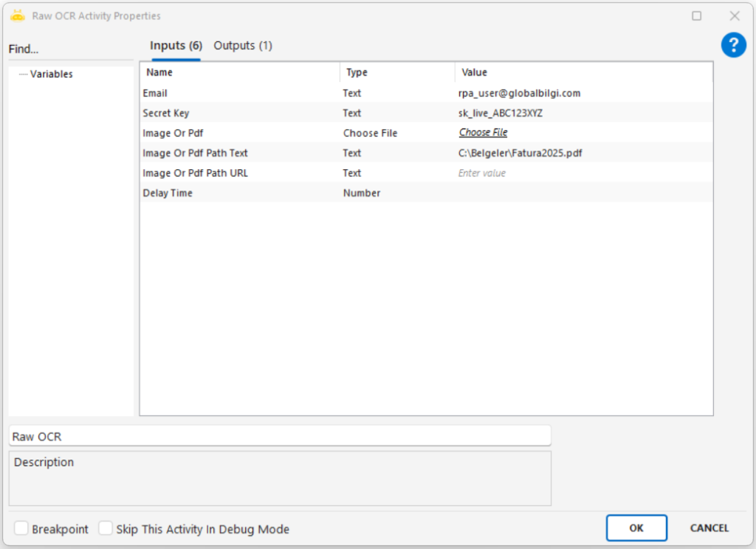Select the Inputs (6) tab
The width and height of the screenshot is (756, 549).
click(x=176, y=46)
